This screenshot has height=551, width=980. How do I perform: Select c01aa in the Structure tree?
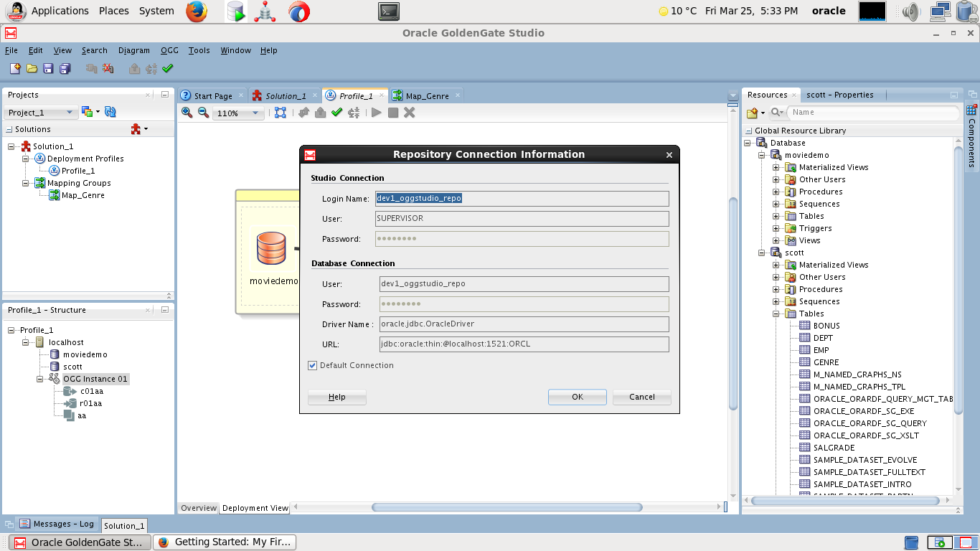tap(91, 391)
